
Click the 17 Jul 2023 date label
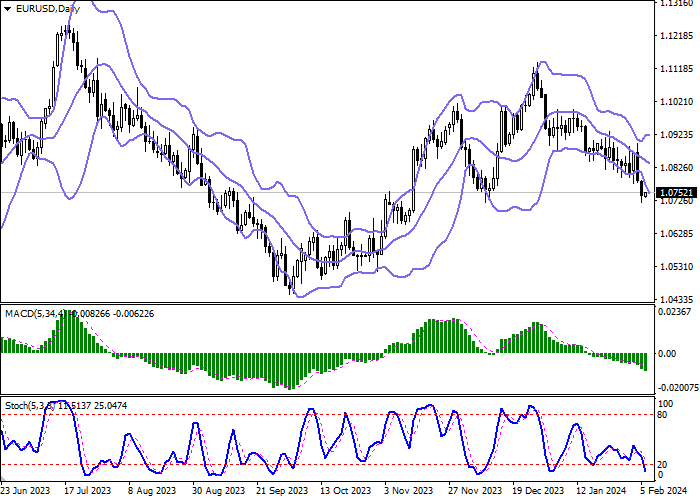click(87, 490)
